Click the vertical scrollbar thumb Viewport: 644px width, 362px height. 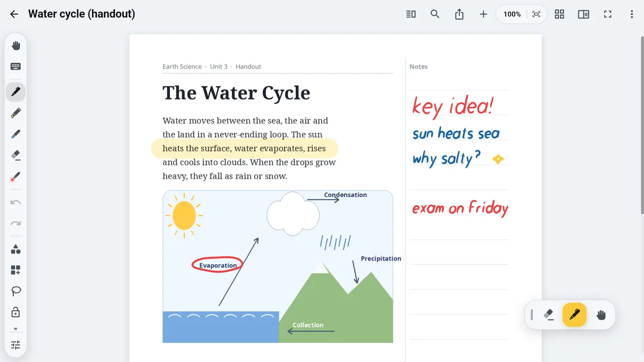[641, 126]
